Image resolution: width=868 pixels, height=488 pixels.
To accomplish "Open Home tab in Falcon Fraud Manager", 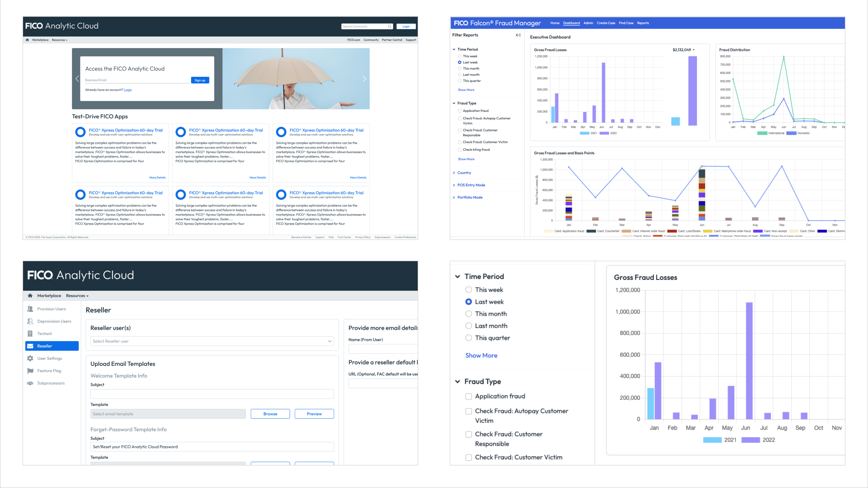I will point(555,23).
